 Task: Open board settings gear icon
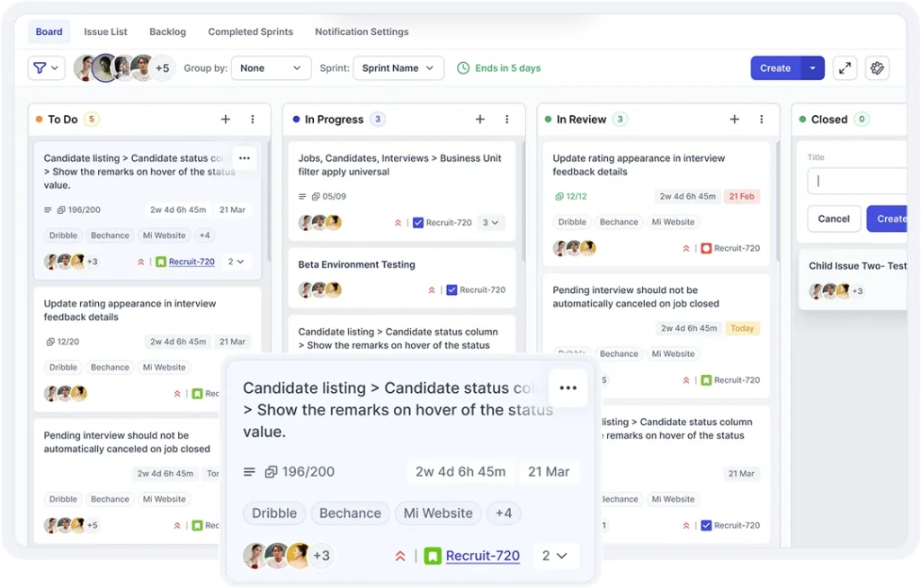(x=878, y=68)
